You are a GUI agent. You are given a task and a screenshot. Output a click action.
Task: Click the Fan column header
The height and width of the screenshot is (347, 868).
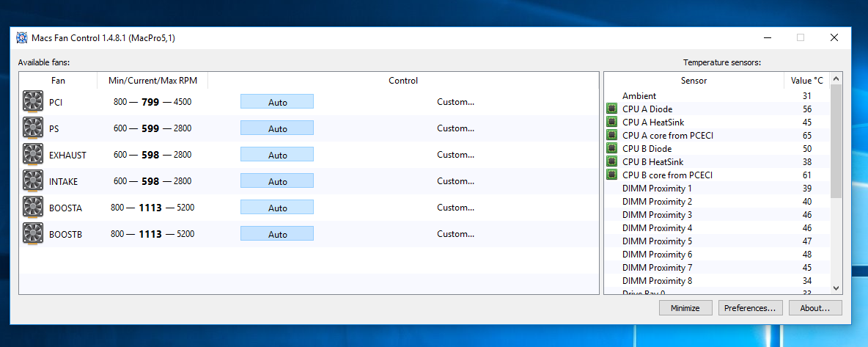(x=58, y=81)
